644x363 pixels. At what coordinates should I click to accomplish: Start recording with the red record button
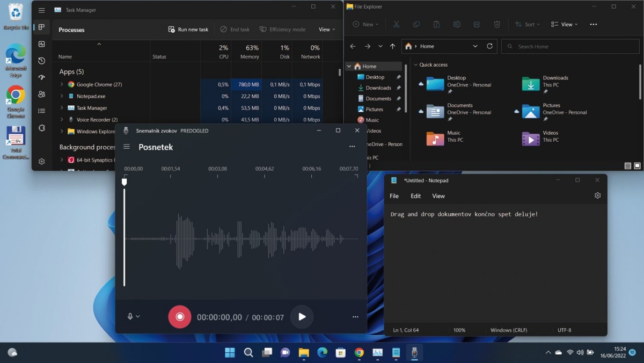(x=180, y=317)
